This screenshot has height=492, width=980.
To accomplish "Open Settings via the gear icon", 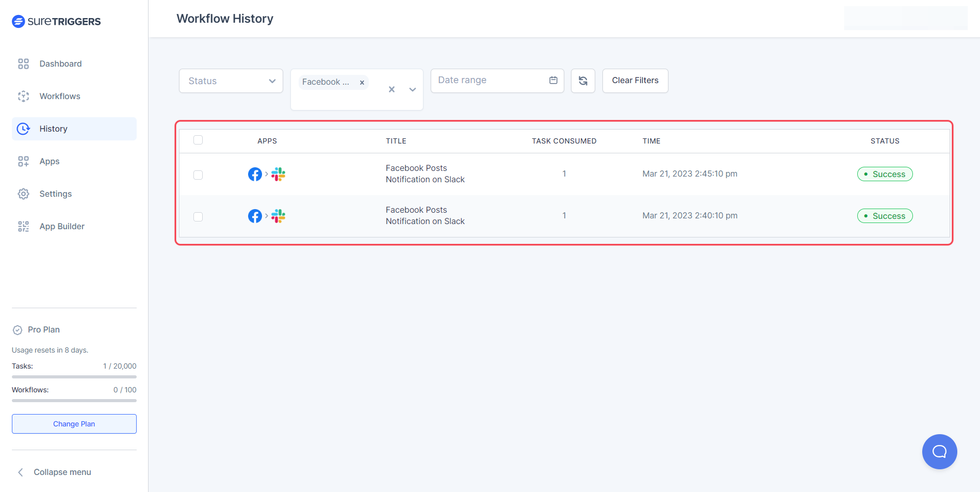I will point(23,194).
